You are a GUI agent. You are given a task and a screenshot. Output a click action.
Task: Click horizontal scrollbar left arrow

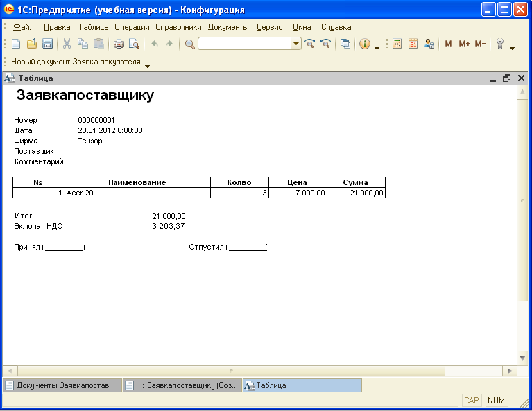[10, 371]
